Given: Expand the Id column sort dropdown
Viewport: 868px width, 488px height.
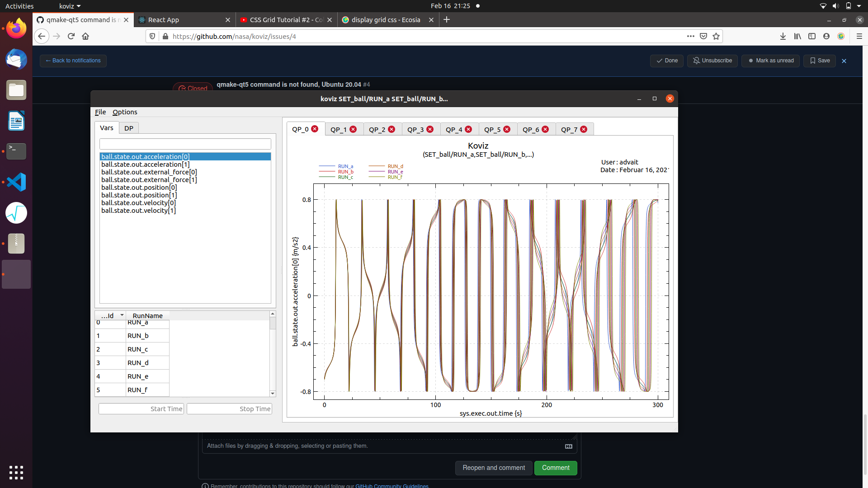Looking at the screenshot, I should [x=122, y=315].
